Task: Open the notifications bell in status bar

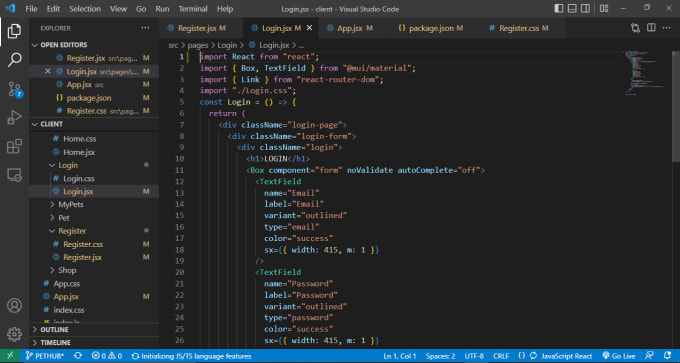Action: 667,356
